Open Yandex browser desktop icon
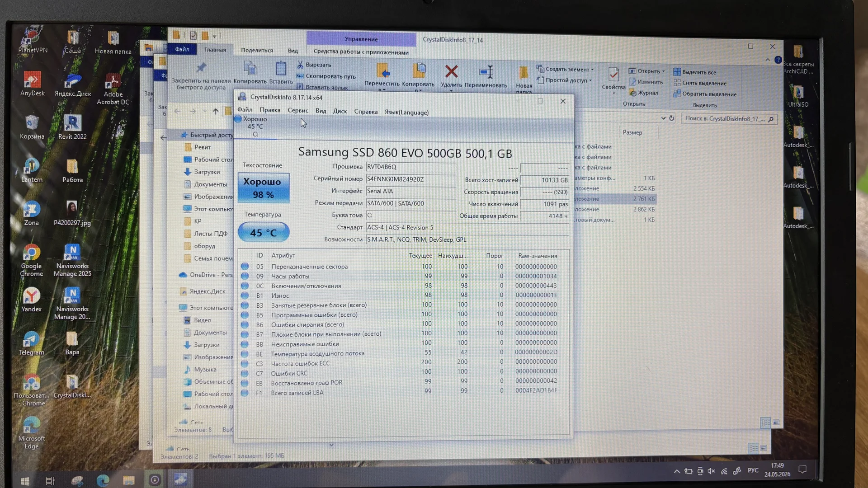 (x=31, y=300)
